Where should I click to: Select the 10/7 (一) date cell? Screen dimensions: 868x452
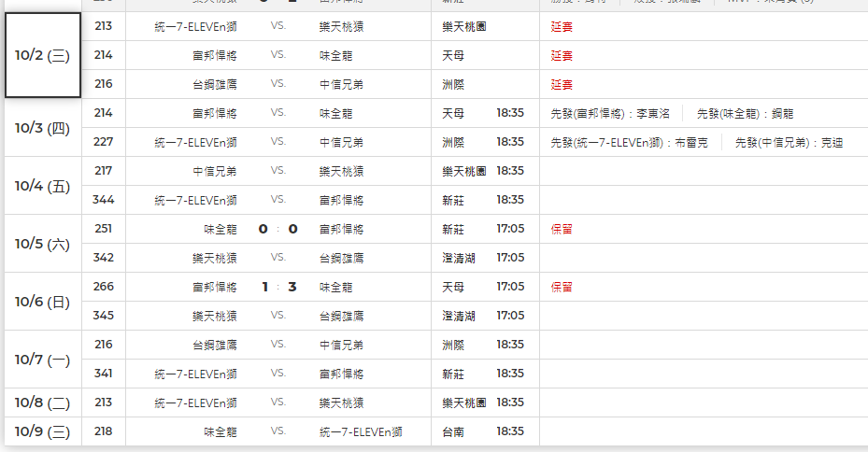43,360
